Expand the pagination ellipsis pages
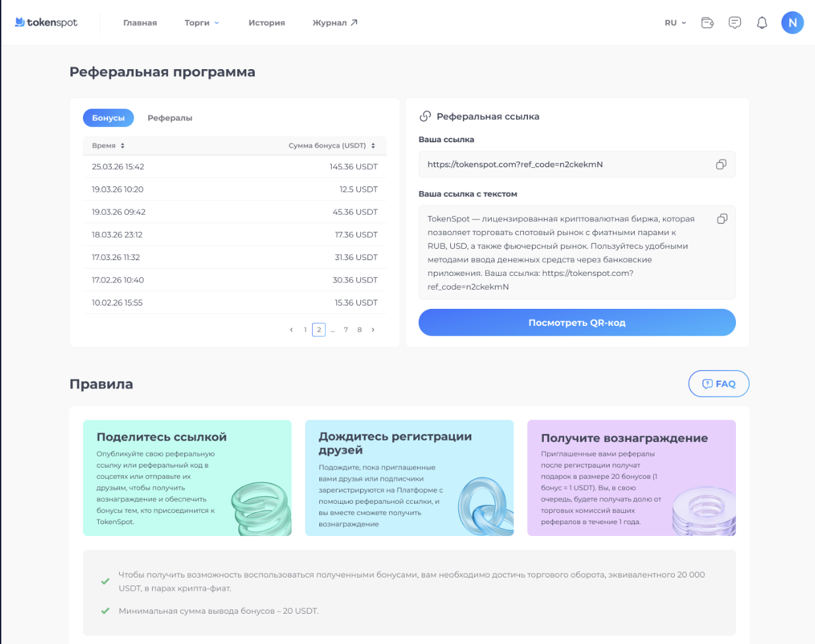The image size is (815, 644). click(332, 330)
